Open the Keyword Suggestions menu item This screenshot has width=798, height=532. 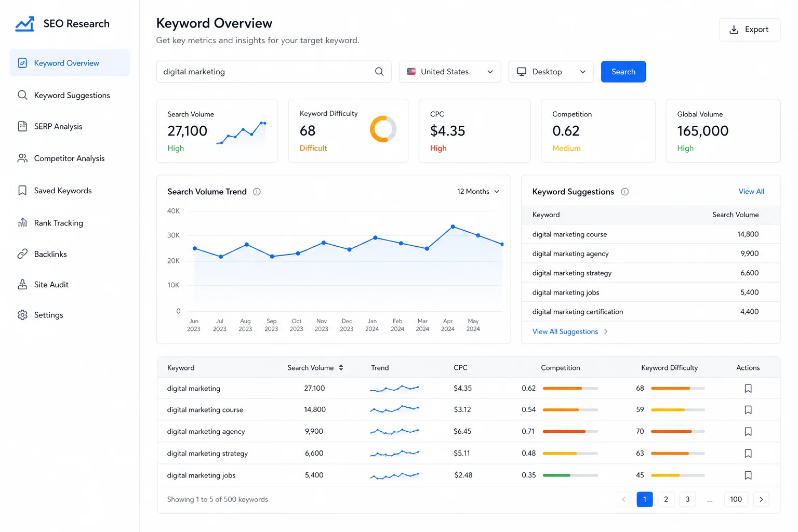pyautogui.click(x=70, y=95)
